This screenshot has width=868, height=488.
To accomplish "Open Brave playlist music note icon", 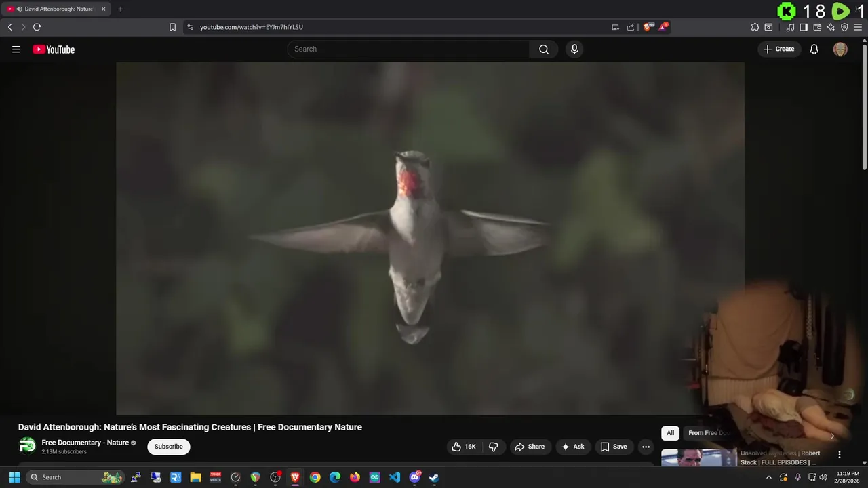I will coord(790,27).
